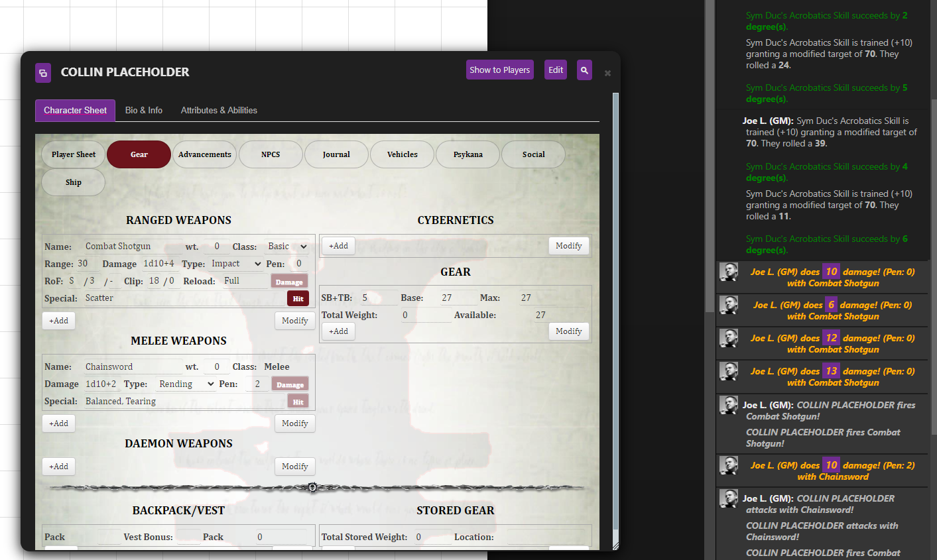Switch to the Bio & Info tab
This screenshot has width=937, height=560.
point(143,110)
